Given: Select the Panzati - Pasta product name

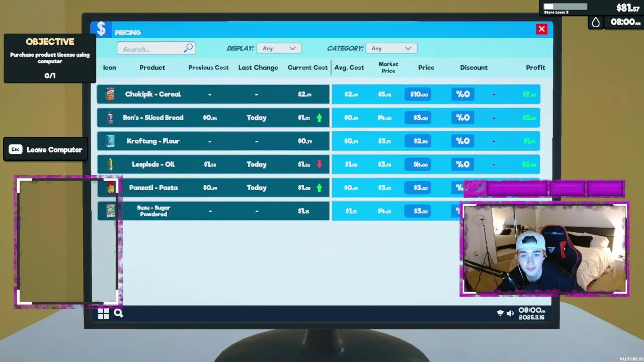Looking at the screenshot, I should click(153, 188).
